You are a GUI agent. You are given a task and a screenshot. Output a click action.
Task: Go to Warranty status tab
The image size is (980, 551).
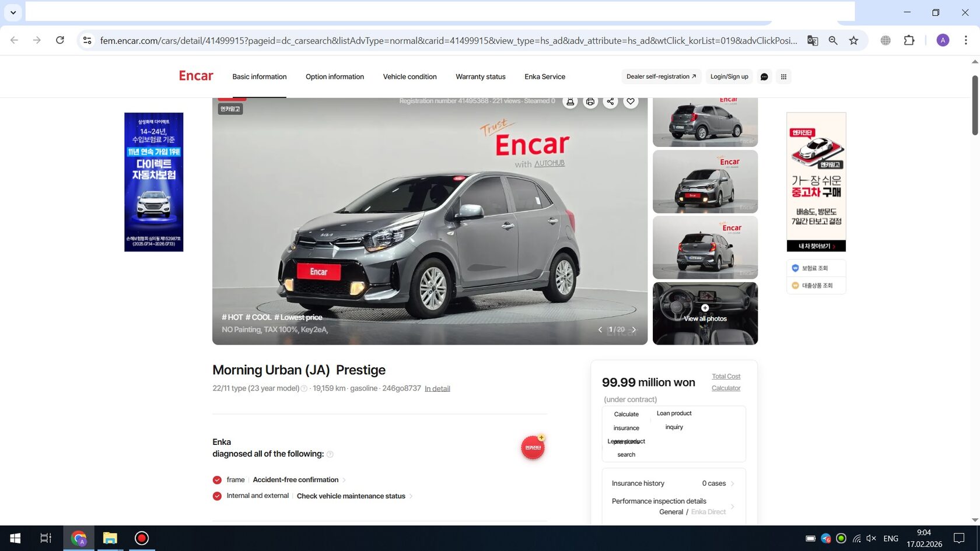481,76
